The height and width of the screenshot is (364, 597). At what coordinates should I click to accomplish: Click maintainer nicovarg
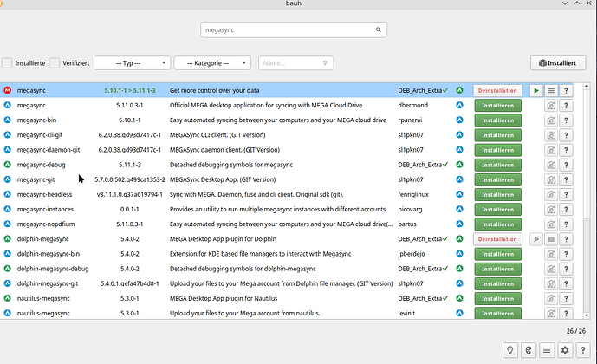pyautogui.click(x=410, y=209)
